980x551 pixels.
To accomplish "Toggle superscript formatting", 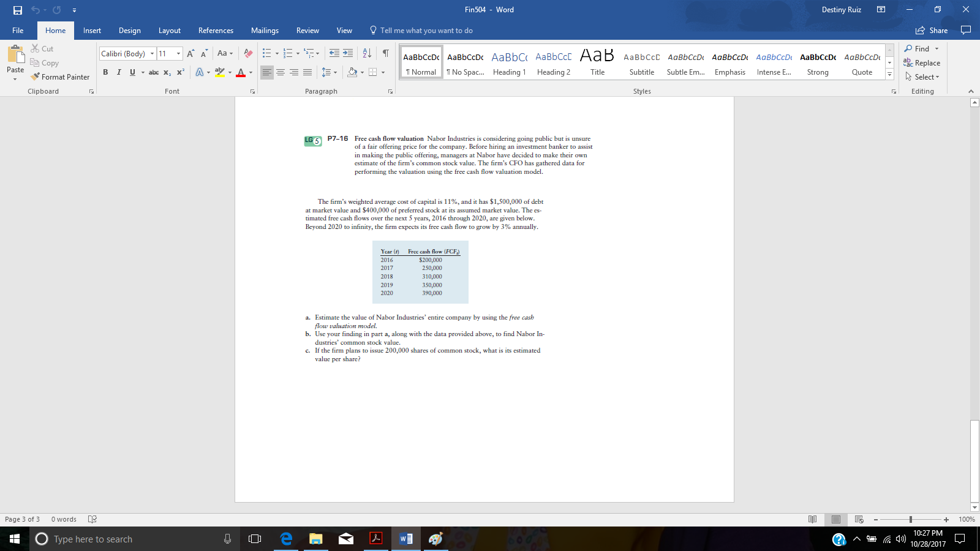I will [x=179, y=72].
